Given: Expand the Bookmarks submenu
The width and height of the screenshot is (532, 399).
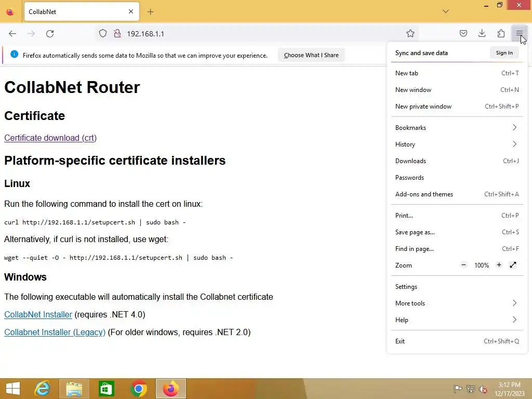Looking at the screenshot, I should (x=457, y=128).
